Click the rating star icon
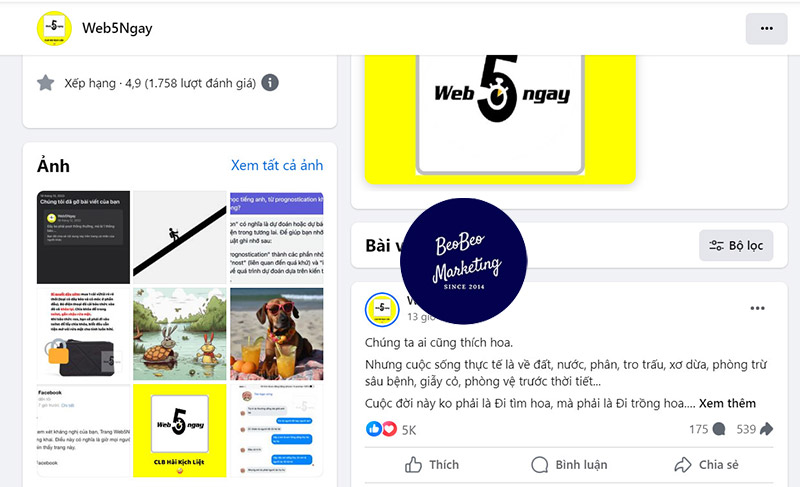Screen dimensions: 800x487 (x=45, y=83)
